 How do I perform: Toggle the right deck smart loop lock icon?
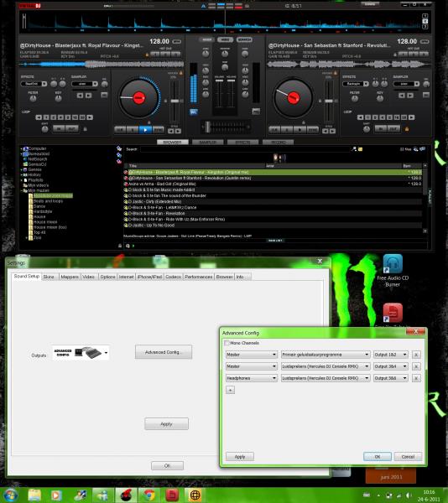(x=407, y=129)
